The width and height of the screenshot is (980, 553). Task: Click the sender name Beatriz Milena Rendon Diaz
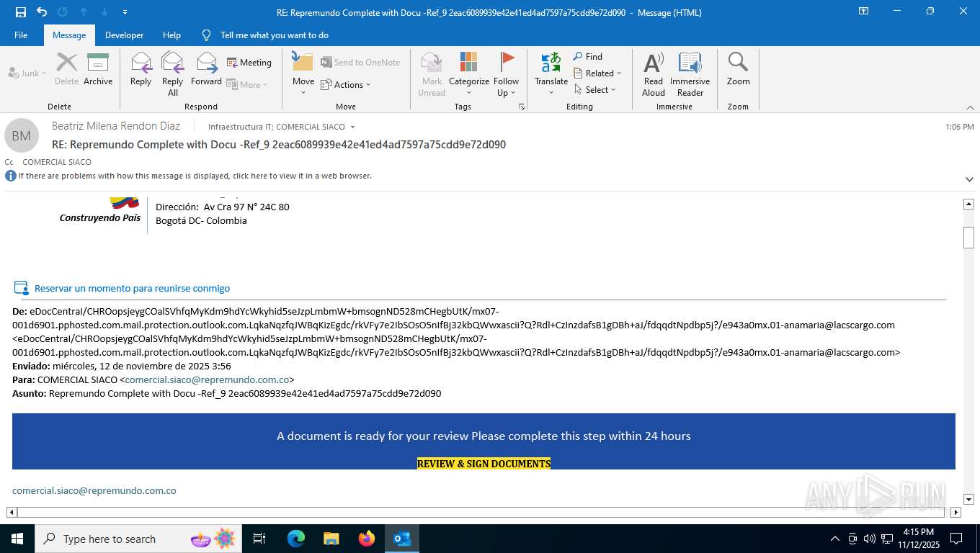click(116, 126)
